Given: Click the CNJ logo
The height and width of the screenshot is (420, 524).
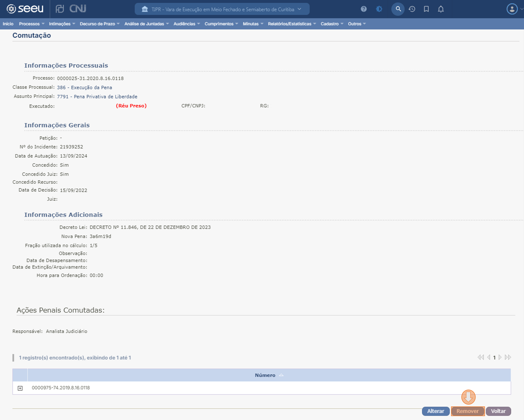Looking at the screenshot, I should 78,9.
